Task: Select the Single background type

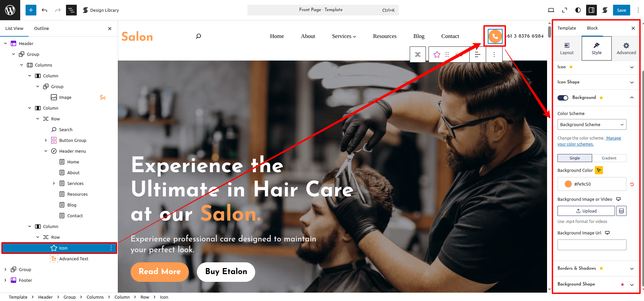Action: click(x=575, y=158)
